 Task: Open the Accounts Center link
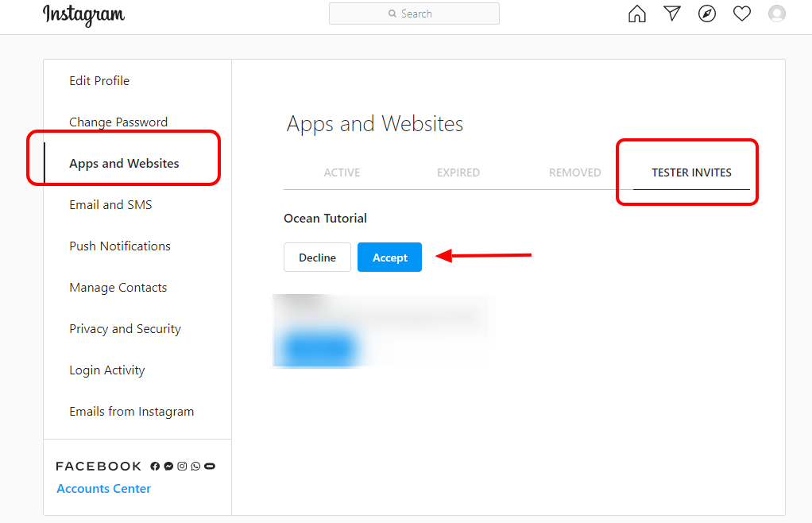pos(103,489)
